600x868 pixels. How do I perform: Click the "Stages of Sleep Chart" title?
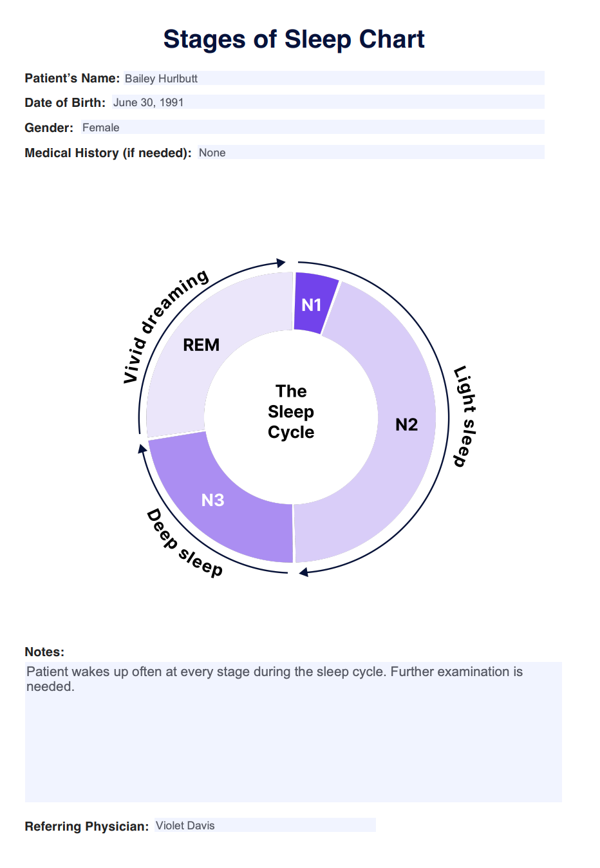click(x=294, y=39)
